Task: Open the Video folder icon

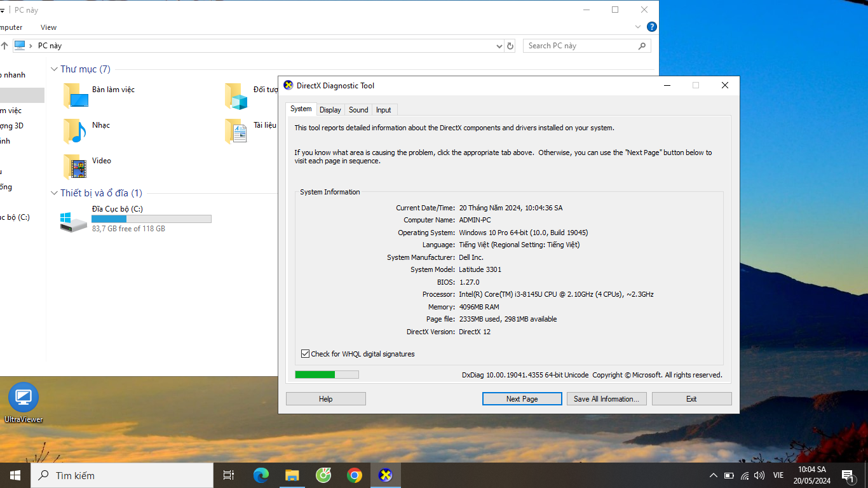Action: (76, 166)
